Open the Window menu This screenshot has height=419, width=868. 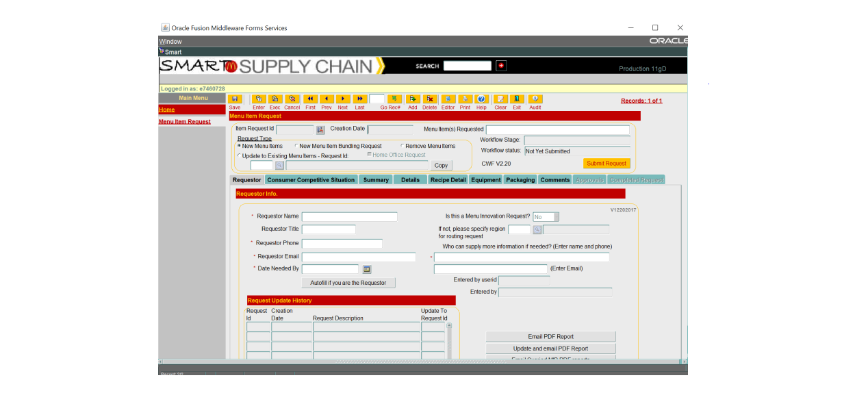(170, 42)
